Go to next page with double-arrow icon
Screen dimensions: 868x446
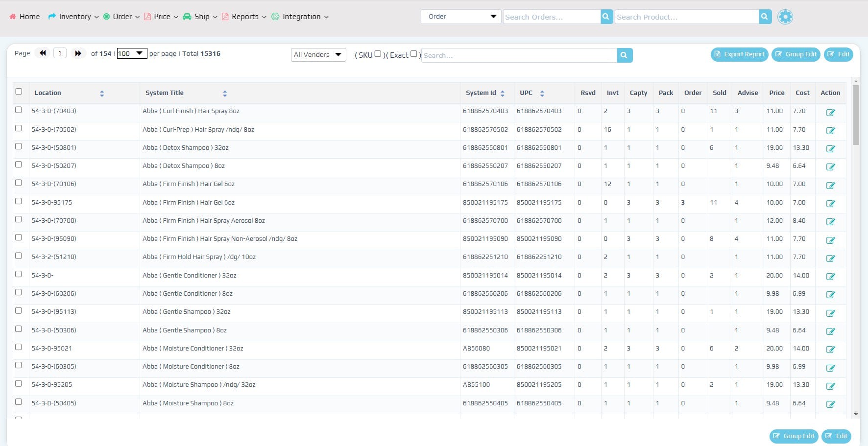tap(78, 53)
